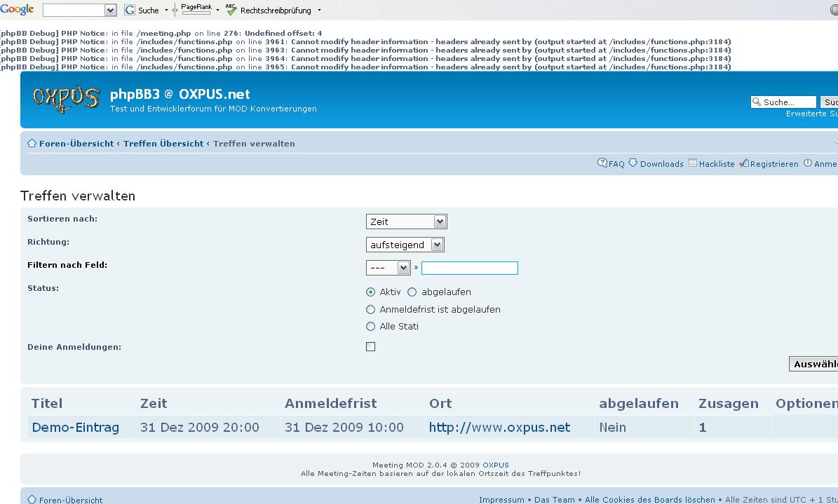
Task: Choose the Alle Stati radio button
Action: pos(371,326)
